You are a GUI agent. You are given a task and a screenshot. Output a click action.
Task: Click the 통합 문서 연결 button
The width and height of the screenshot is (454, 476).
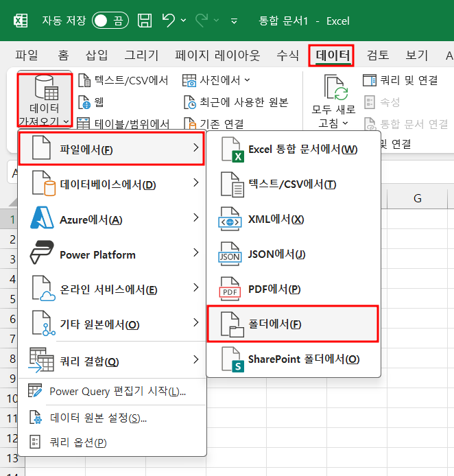(x=406, y=124)
